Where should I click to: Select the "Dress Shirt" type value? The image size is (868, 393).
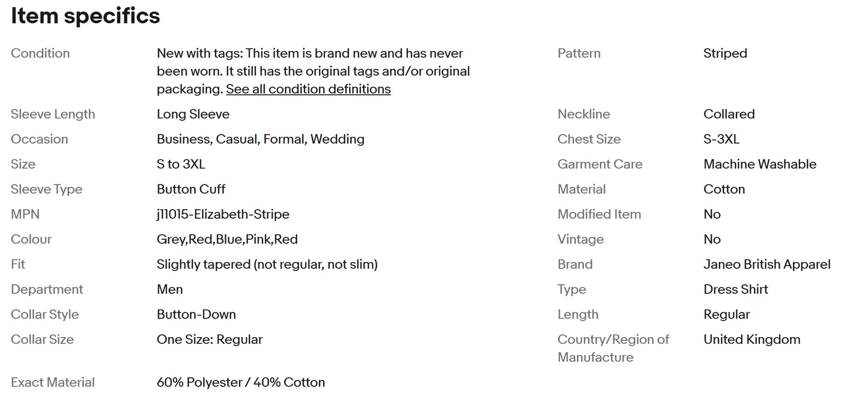click(736, 290)
